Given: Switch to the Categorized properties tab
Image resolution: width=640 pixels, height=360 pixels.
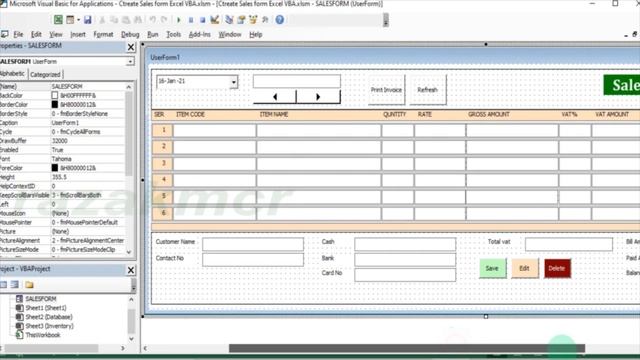Looking at the screenshot, I should pos(45,75).
